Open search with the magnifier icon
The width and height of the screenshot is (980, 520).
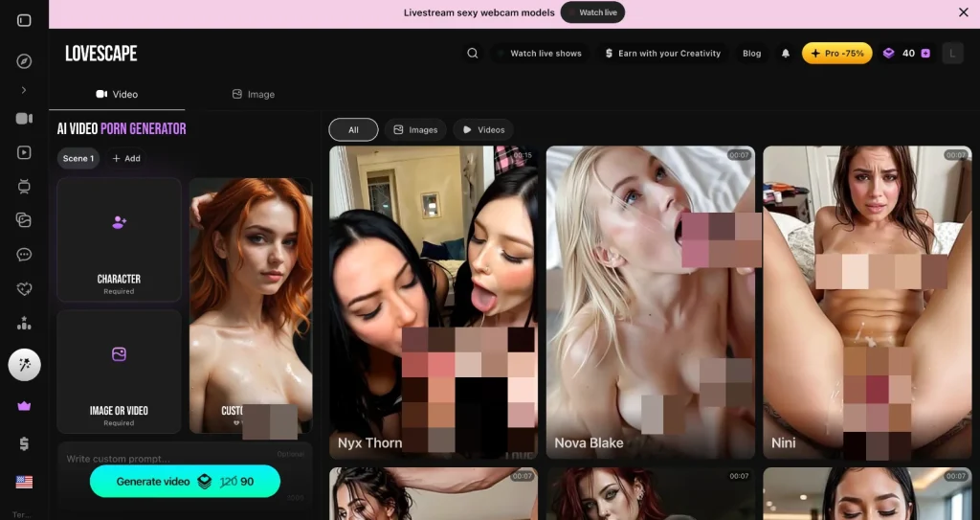point(473,54)
